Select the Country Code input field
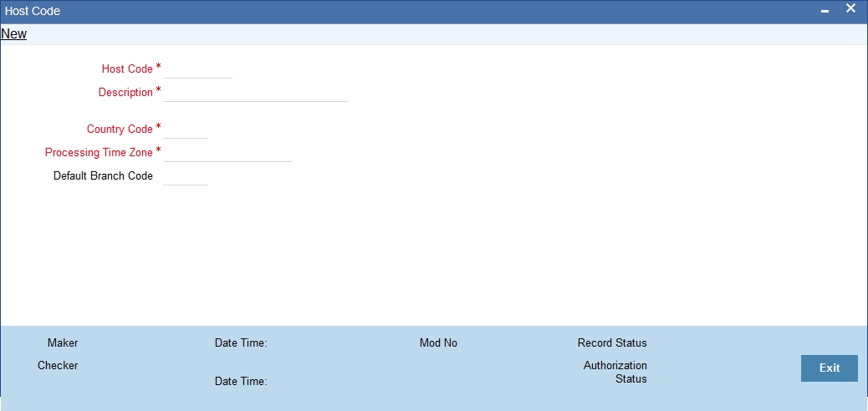This screenshot has height=411, width=868. pyautogui.click(x=185, y=129)
